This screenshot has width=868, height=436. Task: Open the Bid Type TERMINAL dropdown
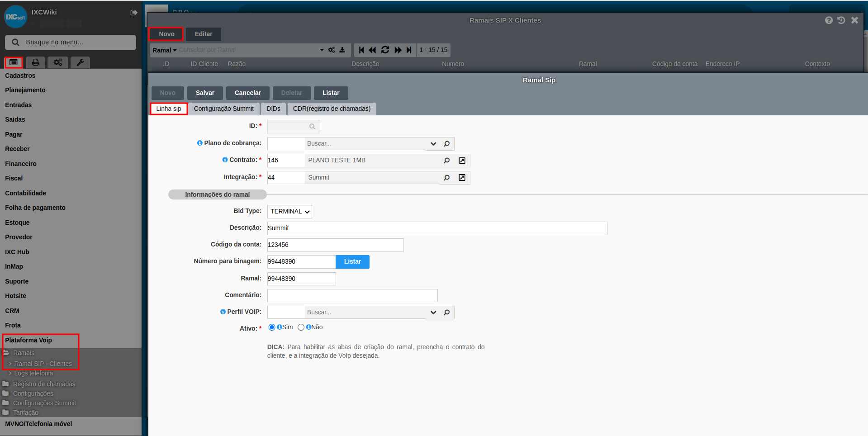tap(289, 212)
